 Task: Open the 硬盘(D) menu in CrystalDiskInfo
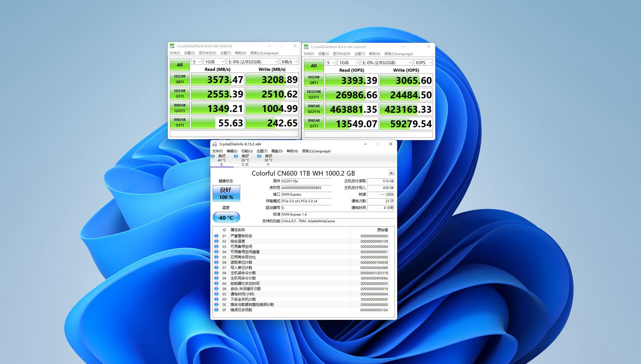pos(277,151)
